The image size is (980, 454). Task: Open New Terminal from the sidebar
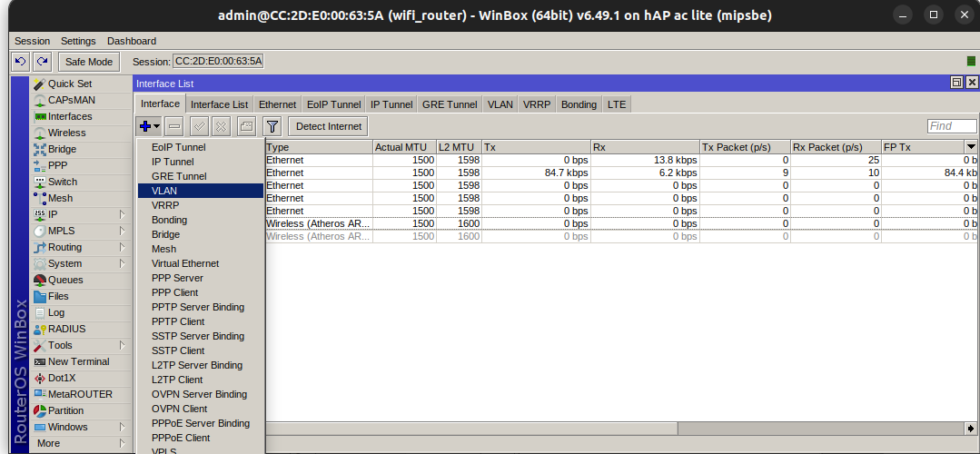[78, 361]
